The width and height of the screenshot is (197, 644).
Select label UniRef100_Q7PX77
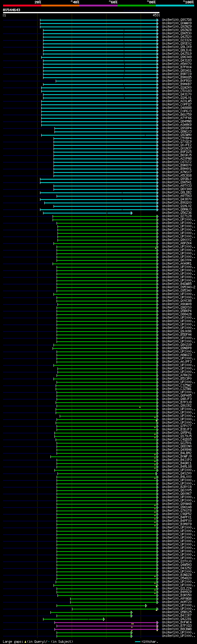click(x=177, y=426)
